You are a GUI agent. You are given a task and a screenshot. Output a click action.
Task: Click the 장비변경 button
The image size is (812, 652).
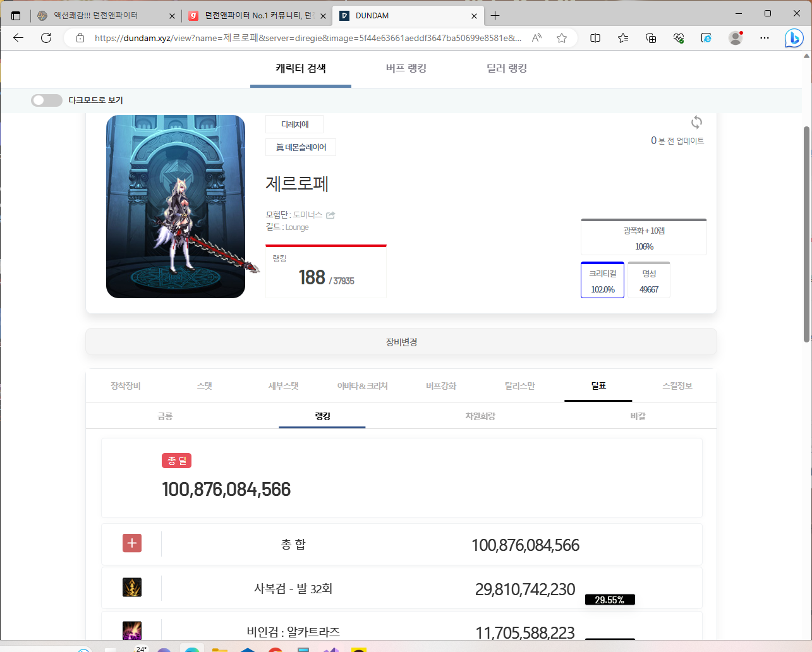pos(401,342)
